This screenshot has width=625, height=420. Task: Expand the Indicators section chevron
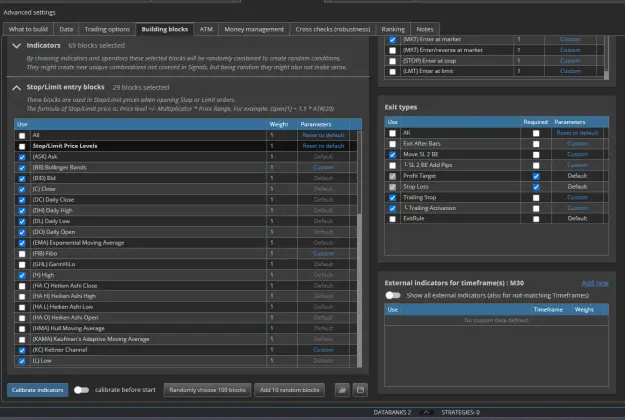(16, 46)
